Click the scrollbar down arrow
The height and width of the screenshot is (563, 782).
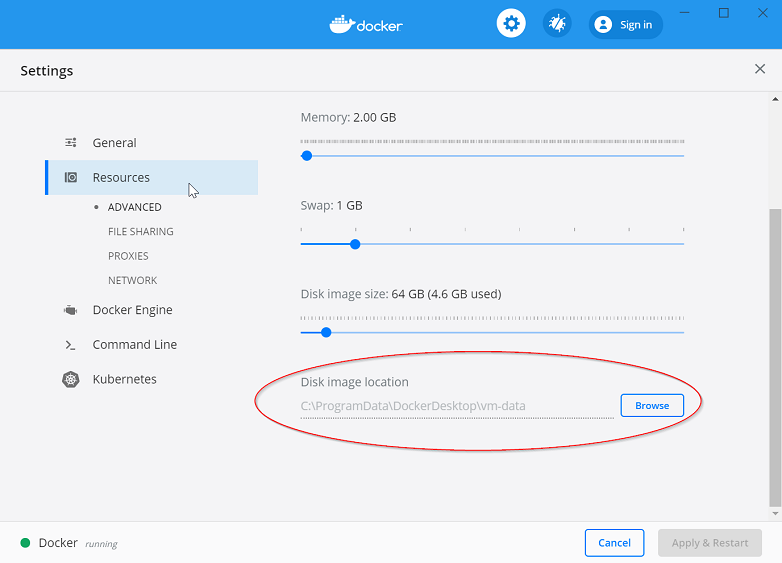(775, 513)
